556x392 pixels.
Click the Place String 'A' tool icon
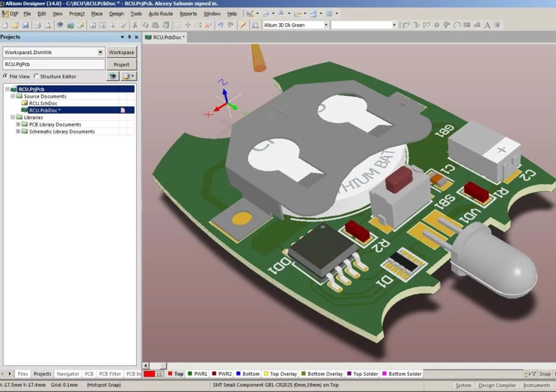(487, 25)
